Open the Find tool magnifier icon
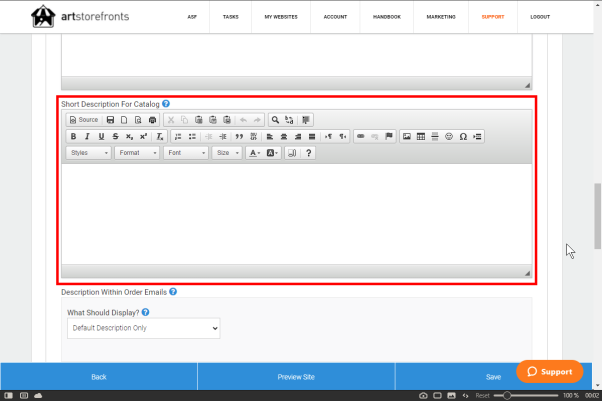 (x=275, y=119)
